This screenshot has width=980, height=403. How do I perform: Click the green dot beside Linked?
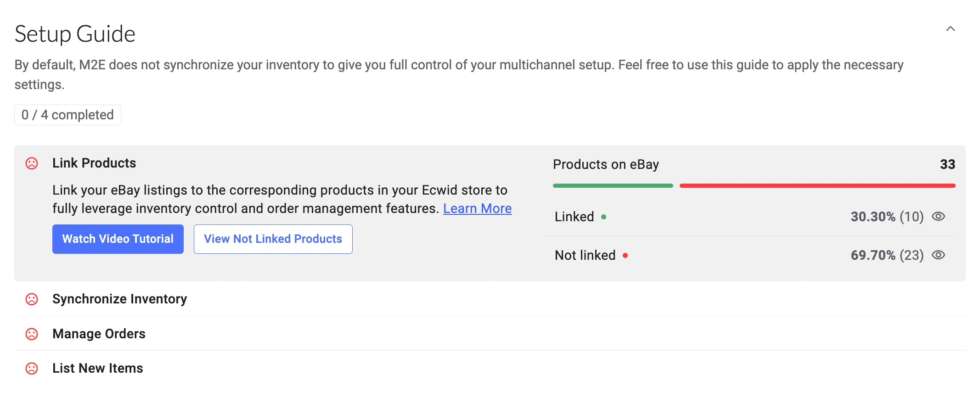point(604,216)
